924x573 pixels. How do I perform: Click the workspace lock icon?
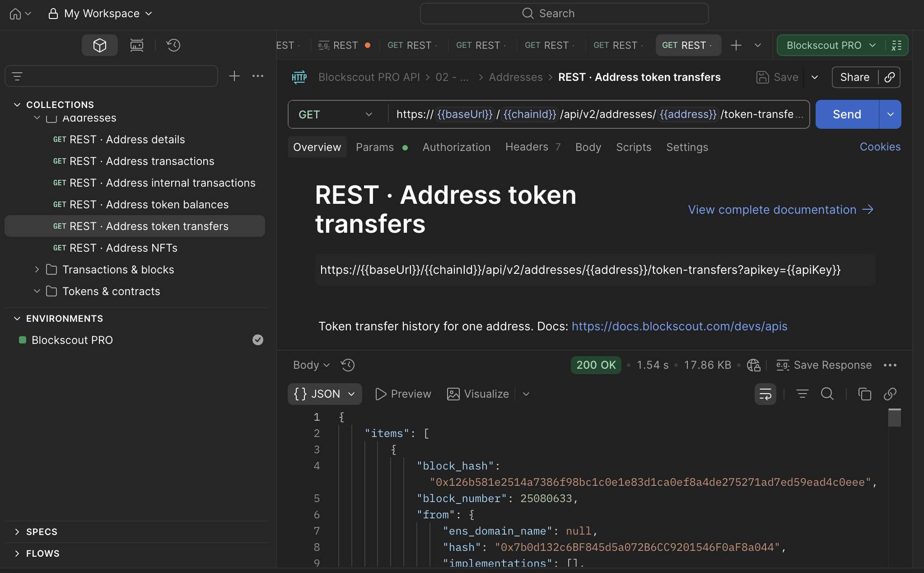[x=53, y=14]
